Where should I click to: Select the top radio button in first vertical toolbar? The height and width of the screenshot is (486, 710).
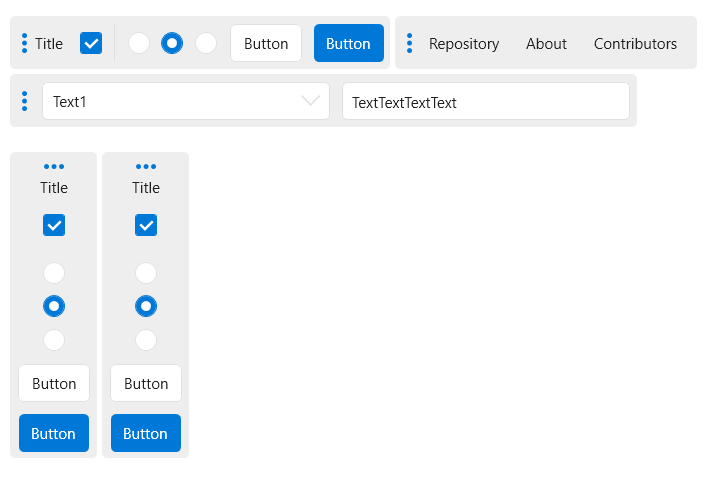(54, 273)
